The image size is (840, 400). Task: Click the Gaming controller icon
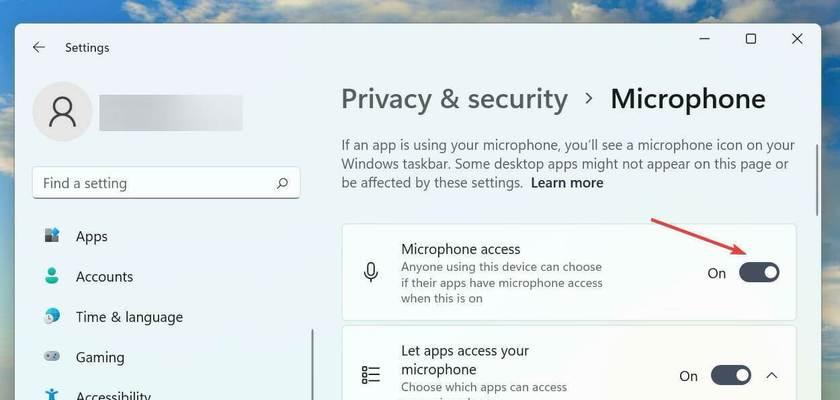(x=52, y=357)
